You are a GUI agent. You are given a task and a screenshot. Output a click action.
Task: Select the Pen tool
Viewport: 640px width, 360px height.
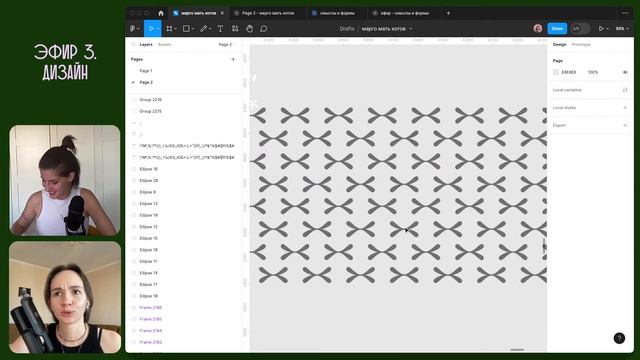(203, 29)
